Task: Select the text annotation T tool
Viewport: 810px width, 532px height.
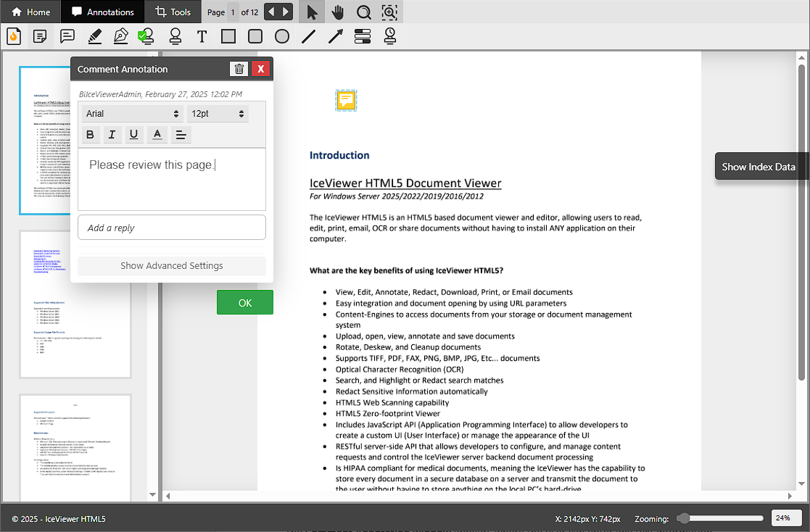Action: tap(202, 36)
